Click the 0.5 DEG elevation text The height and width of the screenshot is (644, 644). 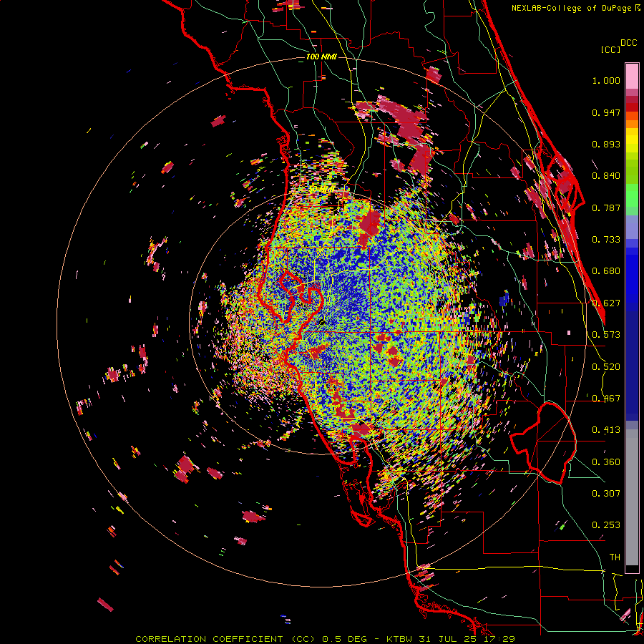coord(345,639)
